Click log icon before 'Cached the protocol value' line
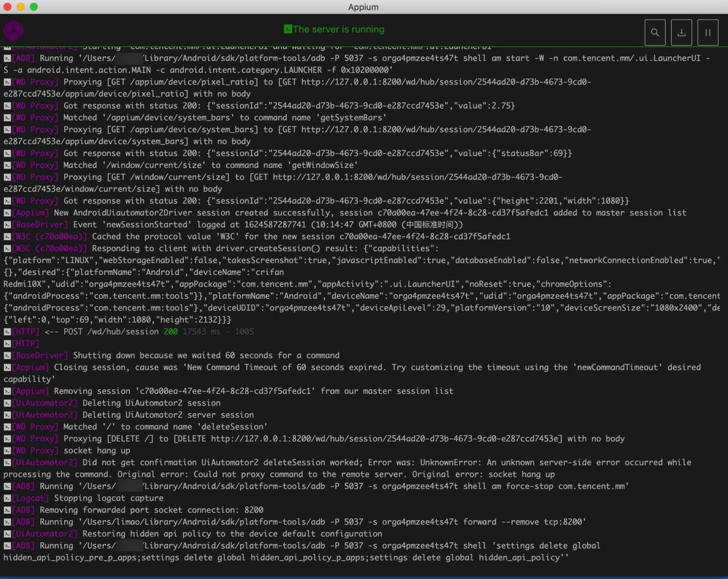Screen dimensions: 728x579 point(7,237)
